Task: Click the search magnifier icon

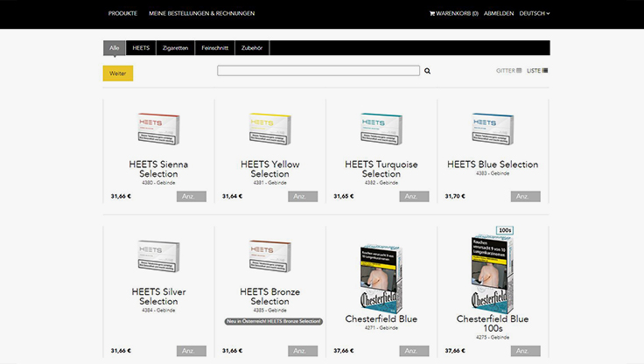Action: point(427,71)
